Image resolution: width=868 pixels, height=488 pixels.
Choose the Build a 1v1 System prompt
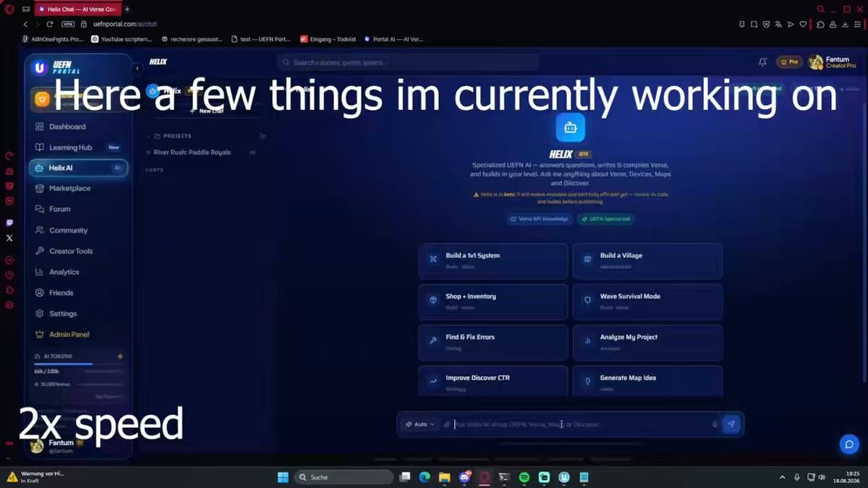(493, 261)
